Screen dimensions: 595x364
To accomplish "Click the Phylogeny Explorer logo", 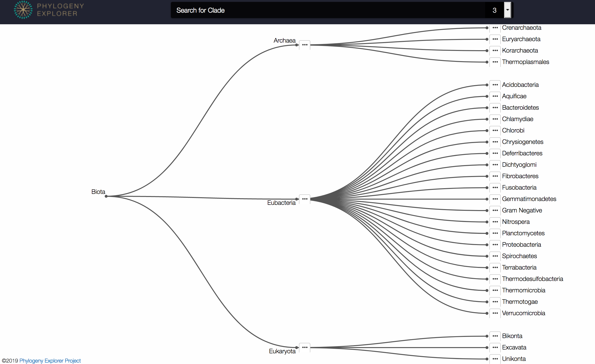I will (x=49, y=10).
